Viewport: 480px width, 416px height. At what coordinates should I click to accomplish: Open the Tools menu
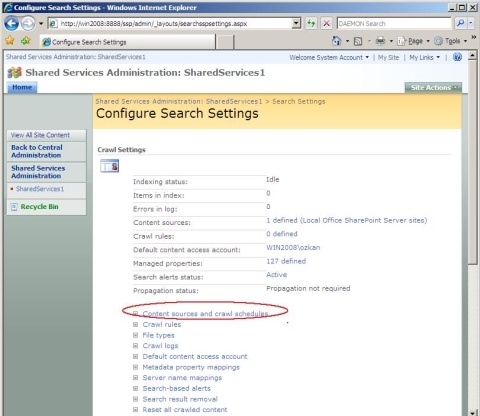tap(451, 41)
